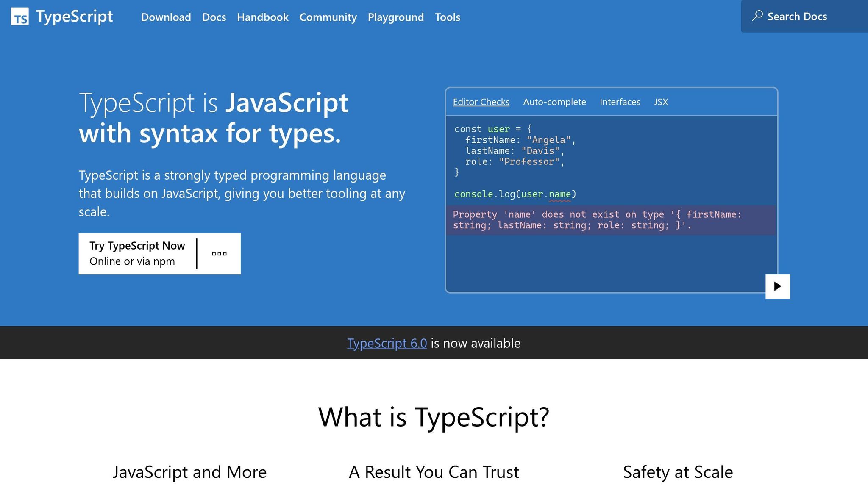
Task: Switch to the Auto-complete tab
Action: pos(554,102)
